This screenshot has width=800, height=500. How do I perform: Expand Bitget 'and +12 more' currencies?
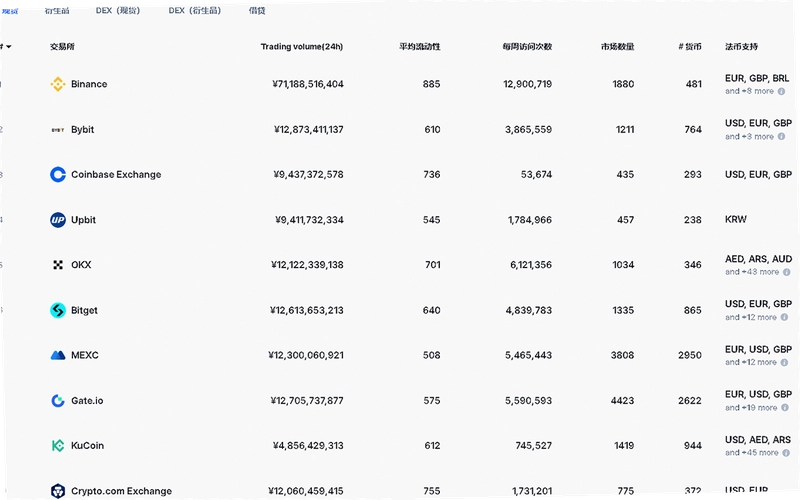tap(751, 317)
